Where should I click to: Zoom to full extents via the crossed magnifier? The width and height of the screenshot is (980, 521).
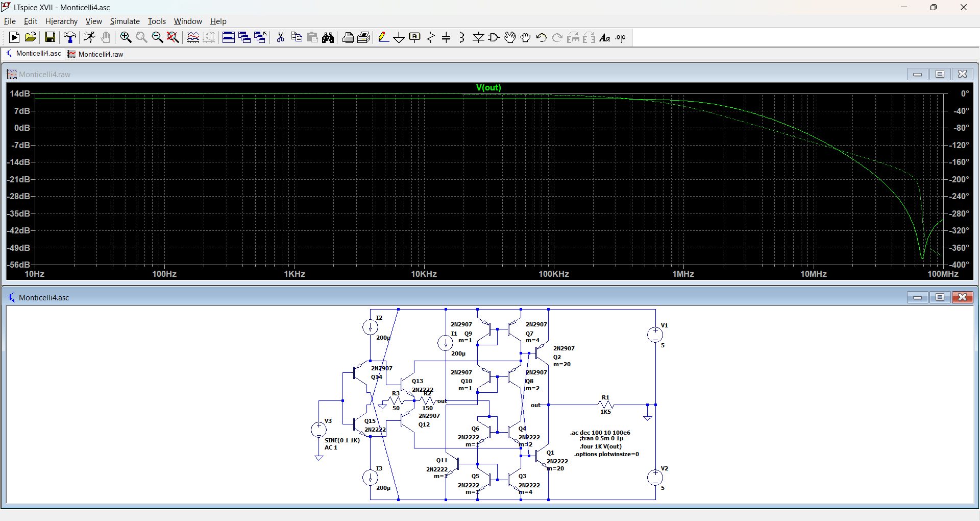[x=173, y=37]
